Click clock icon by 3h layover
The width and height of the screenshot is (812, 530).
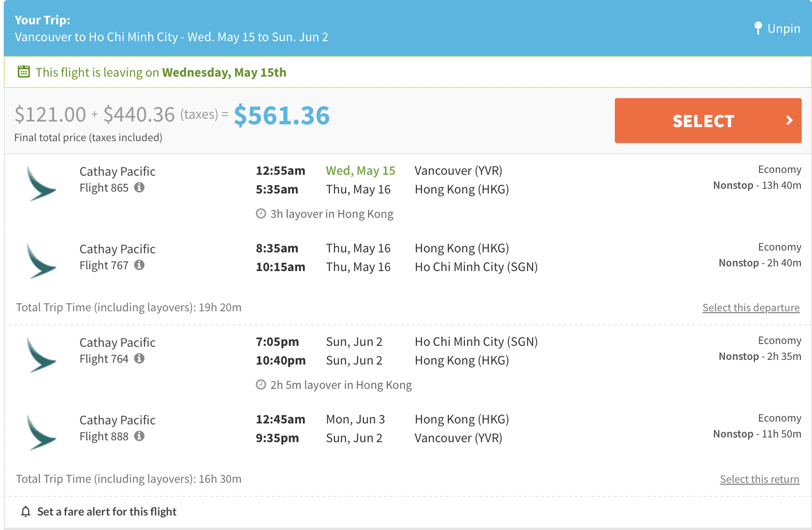coord(261,214)
